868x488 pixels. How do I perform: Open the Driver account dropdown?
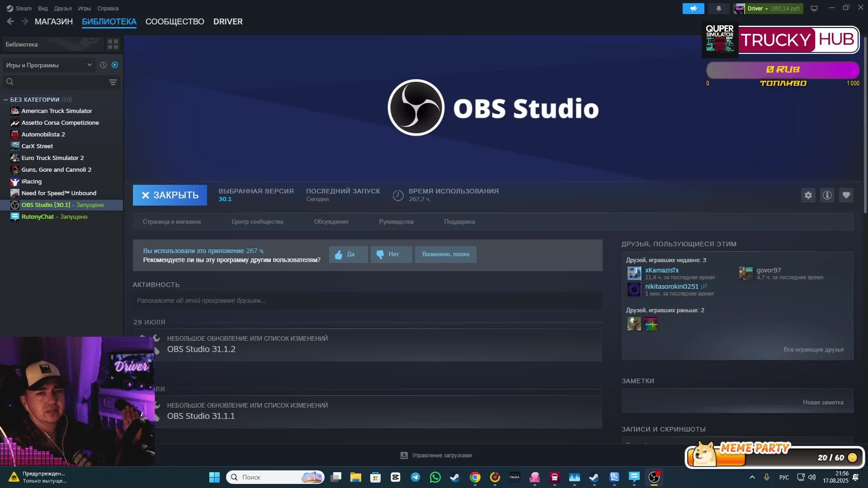pyautogui.click(x=757, y=9)
